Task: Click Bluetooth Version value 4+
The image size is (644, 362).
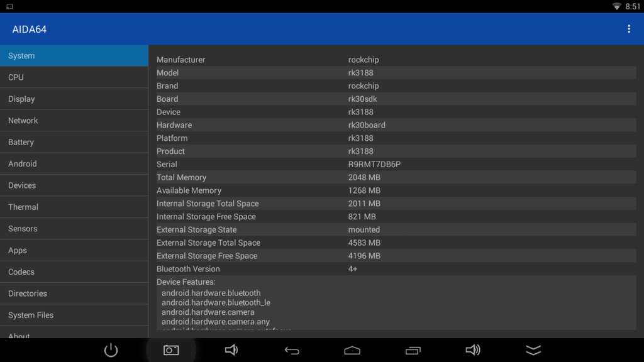Action: pos(353,269)
